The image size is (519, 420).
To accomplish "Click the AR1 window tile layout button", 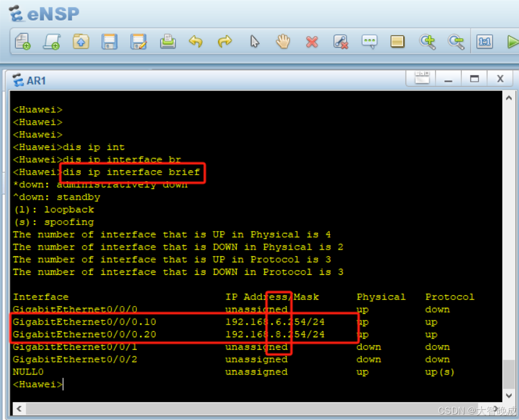I will point(422,78).
